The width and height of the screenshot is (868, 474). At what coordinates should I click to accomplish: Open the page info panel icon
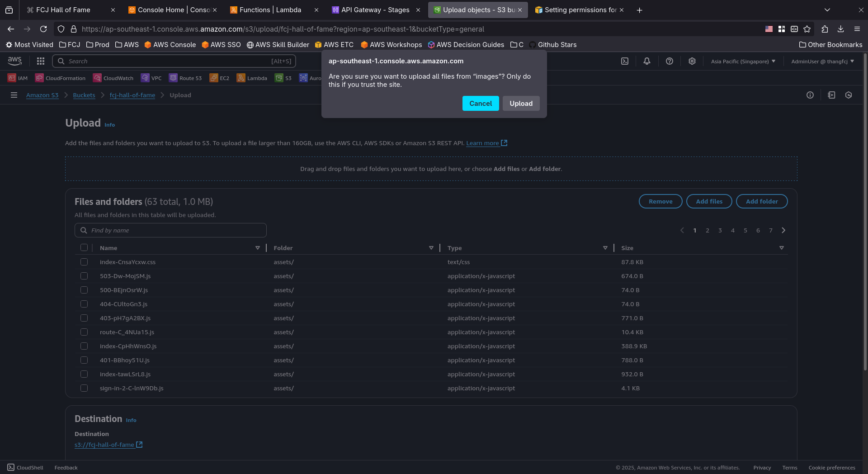click(x=810, y=95)
